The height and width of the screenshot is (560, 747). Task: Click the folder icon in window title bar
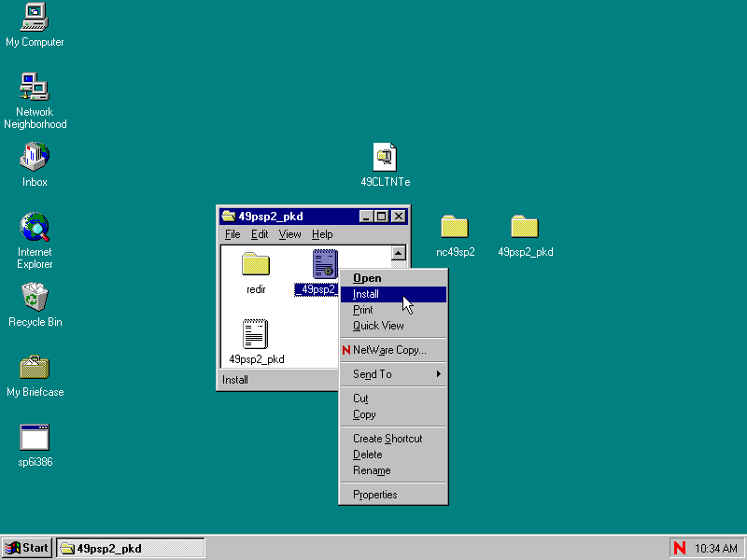click(229, 217)
